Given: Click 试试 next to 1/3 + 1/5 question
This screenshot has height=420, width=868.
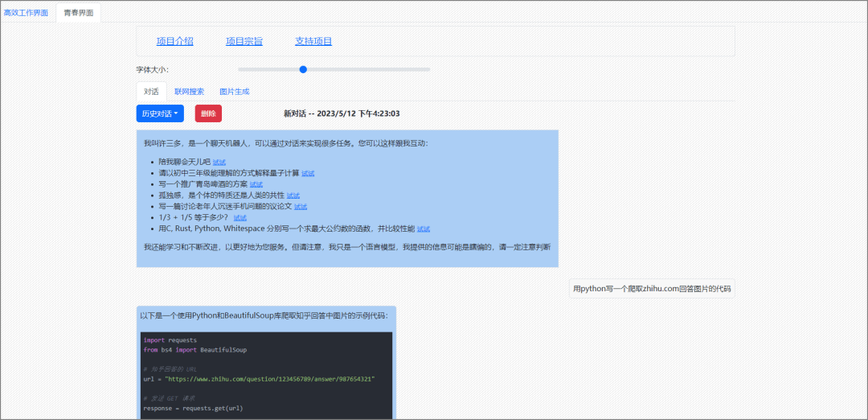Looking at the screenshot, I should (240, 218).
